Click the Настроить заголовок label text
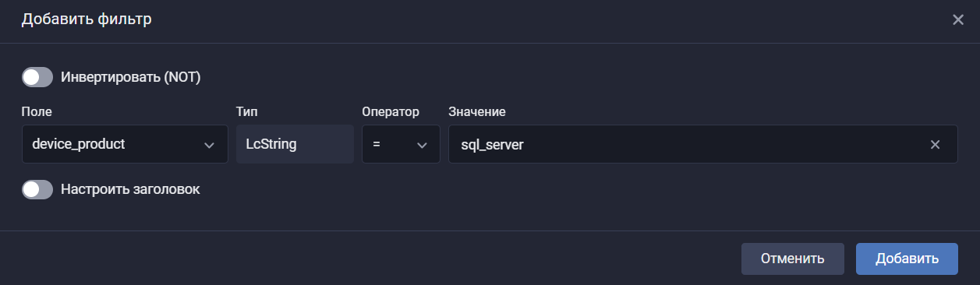Viewport: 980px width, 285px height. 131,189
